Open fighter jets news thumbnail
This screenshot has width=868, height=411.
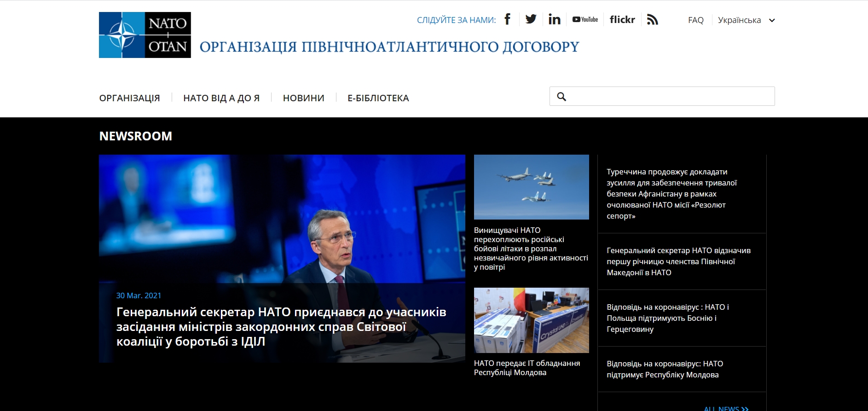(532, 187)
